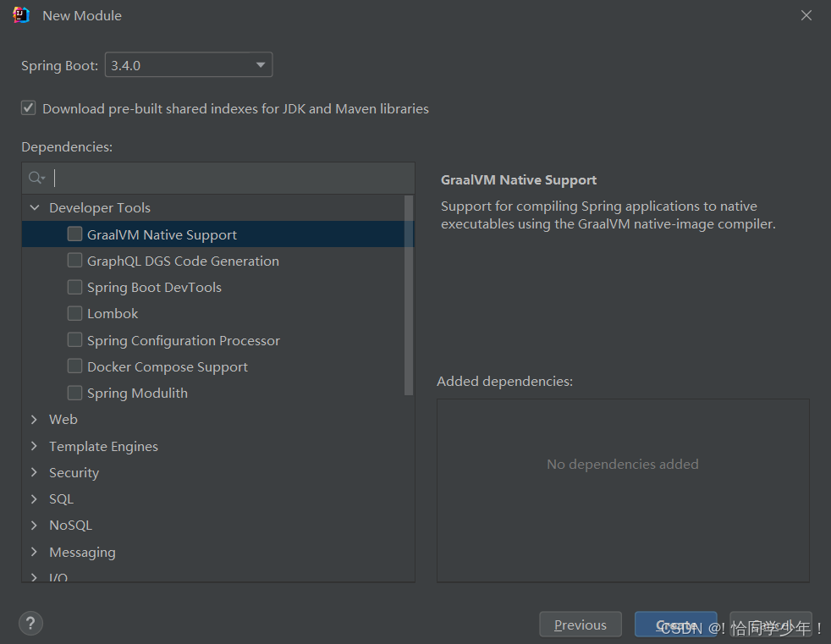Image resolution: width=831 pixels, height=644 pixels.
Task: Collapse the Developer Tools category
Action: coord(35,208)
